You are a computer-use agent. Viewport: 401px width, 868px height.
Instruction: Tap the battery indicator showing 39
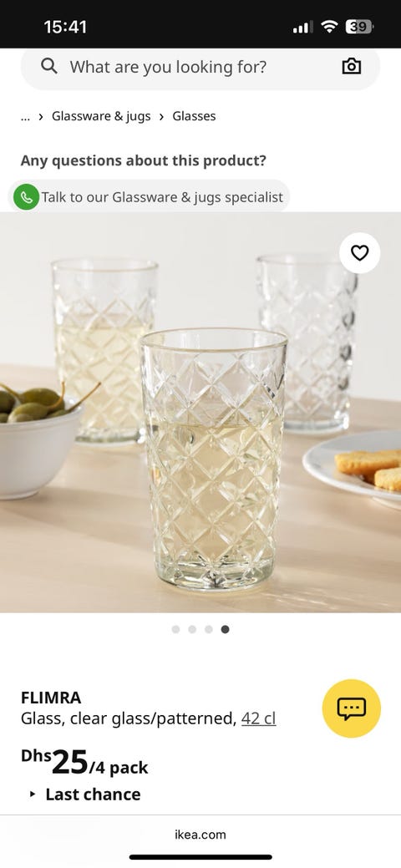(x=359, y=27)
